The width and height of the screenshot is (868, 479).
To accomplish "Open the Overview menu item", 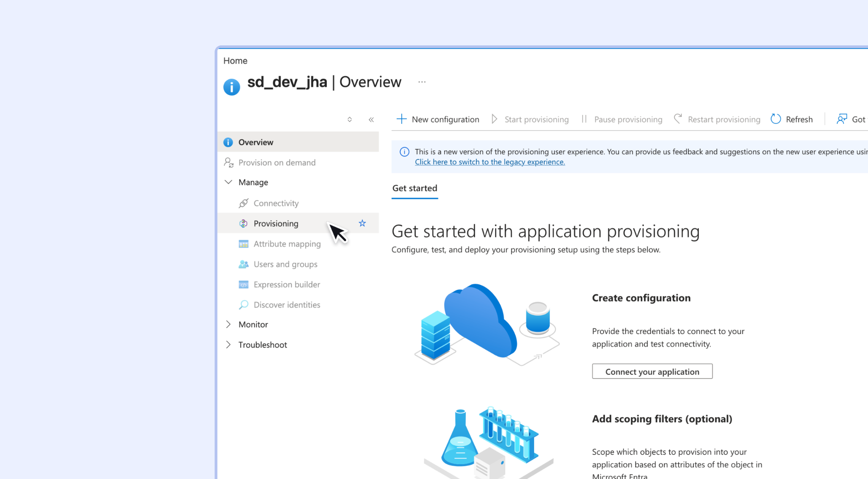I will click(x=298, y=142).
